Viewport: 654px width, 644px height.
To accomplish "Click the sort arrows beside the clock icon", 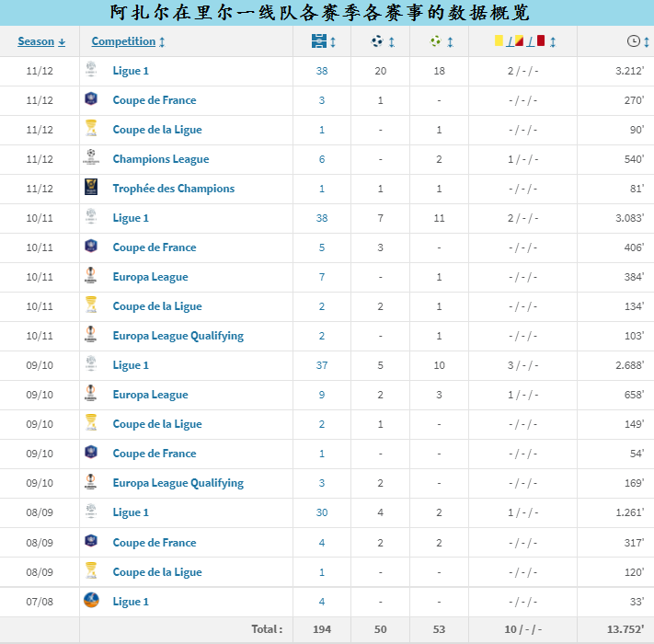I will pos(646,41).
